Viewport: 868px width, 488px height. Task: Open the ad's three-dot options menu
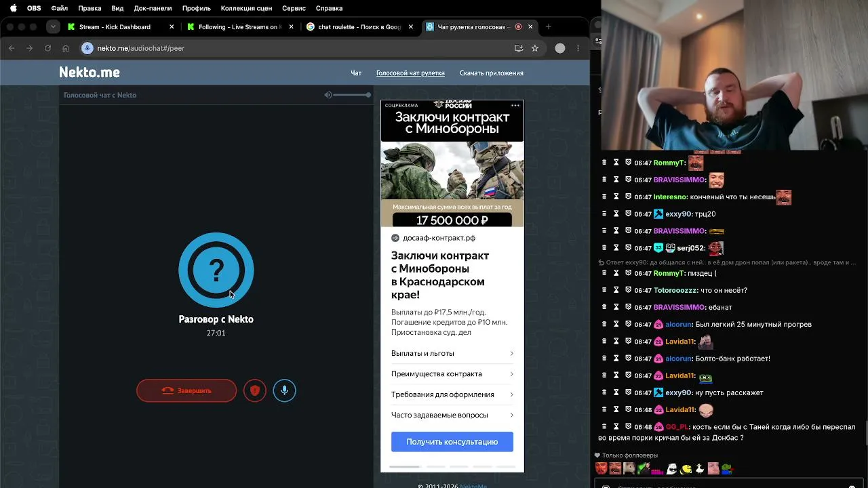pyautogui.click(x=515, y=105)
